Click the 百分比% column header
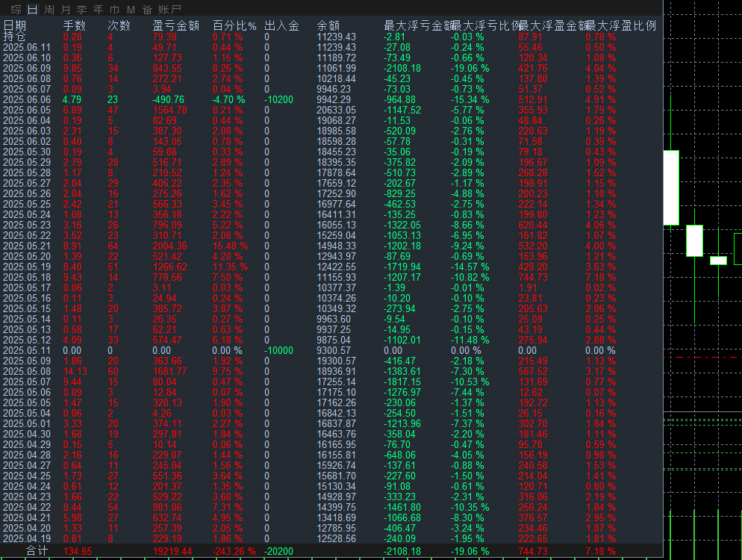Screen dimensions: 742x560 point(234,25)
